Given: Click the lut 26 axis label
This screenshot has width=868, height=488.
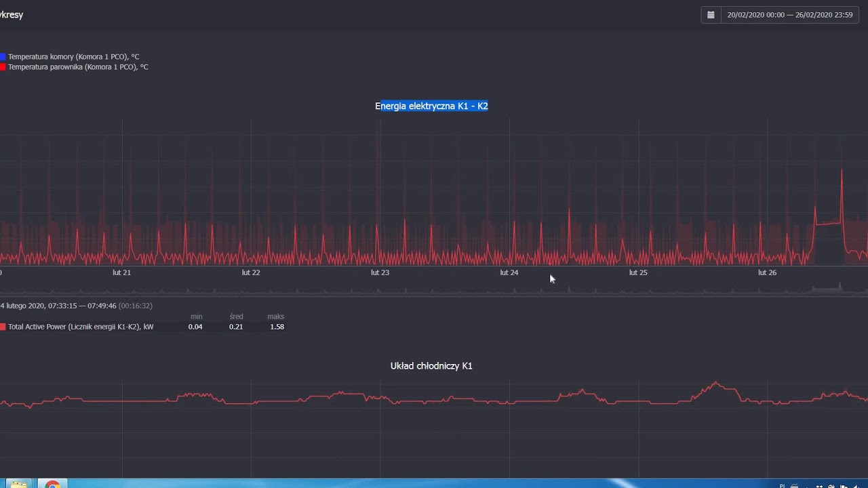Looking at the screenshot, I should click(767, 272).
